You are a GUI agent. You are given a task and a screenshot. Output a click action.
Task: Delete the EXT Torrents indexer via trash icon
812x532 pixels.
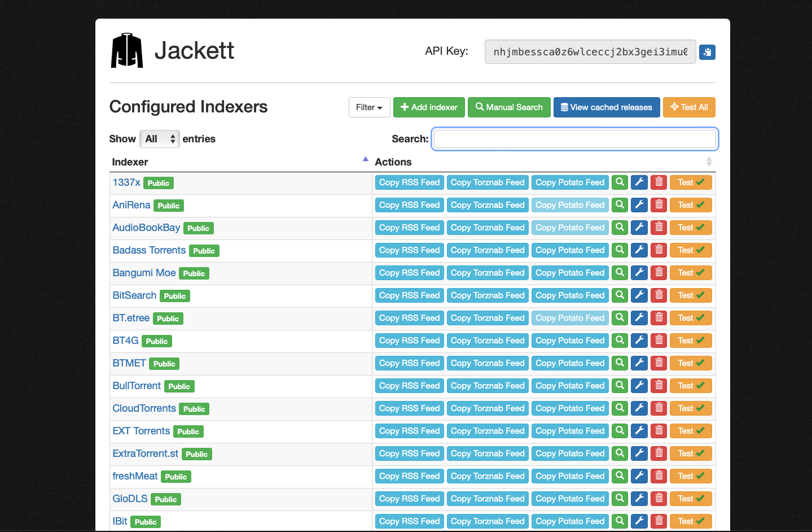coord(659,431)
